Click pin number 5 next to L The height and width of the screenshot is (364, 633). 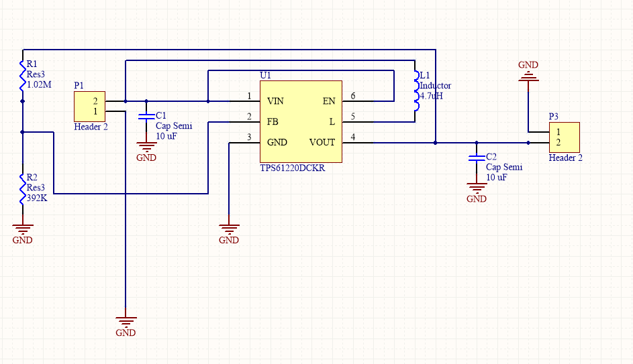[x=353, y=117]
